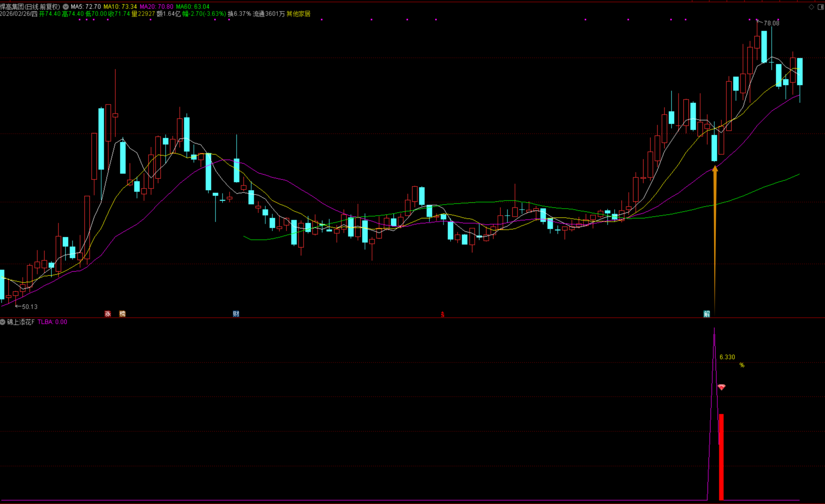Click the MA20 magenta legend label
This screenshot has width=825, height=504.
click(156, 6)
